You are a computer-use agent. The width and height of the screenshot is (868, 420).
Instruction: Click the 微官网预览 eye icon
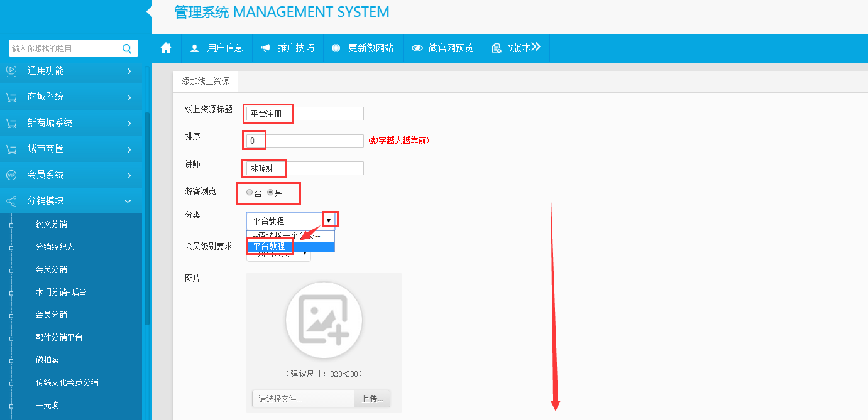click(x=417, y=48)
